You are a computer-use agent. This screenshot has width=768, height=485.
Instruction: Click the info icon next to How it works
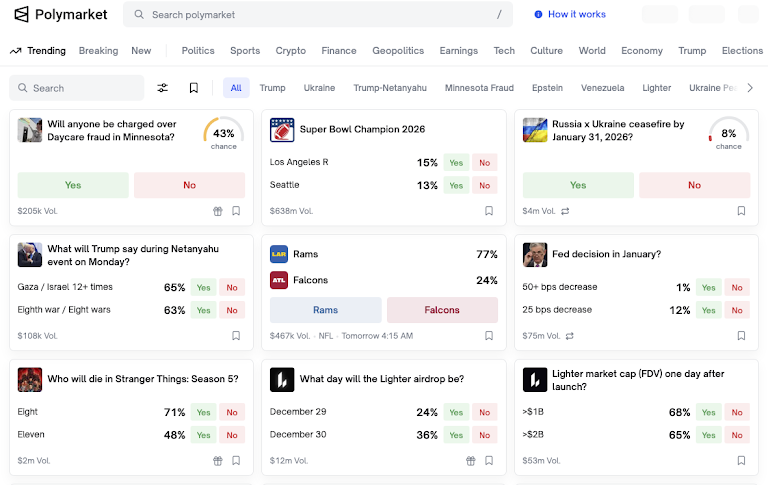(538, 14)
